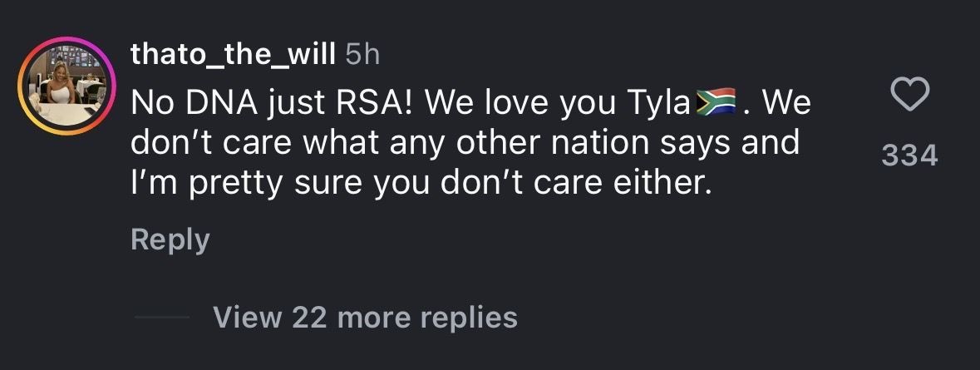Open the 334 likes count

[x=909, y=155]
